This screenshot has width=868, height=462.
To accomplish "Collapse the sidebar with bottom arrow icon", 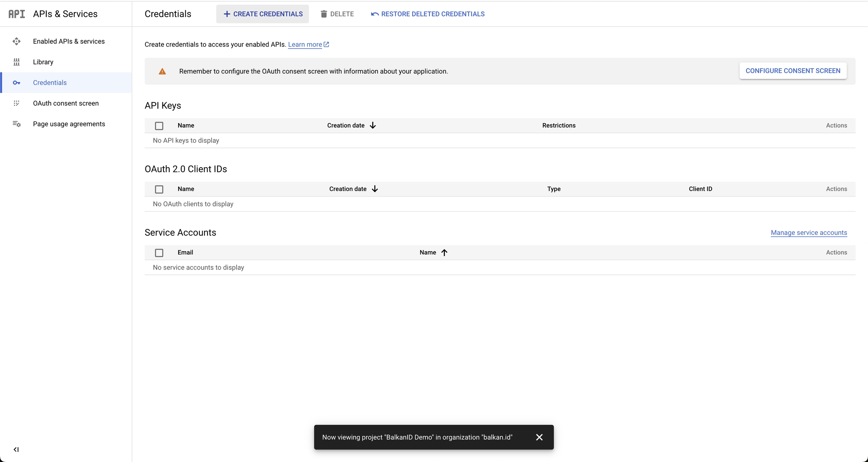I will pyautogui.click(x=16, y=449).
